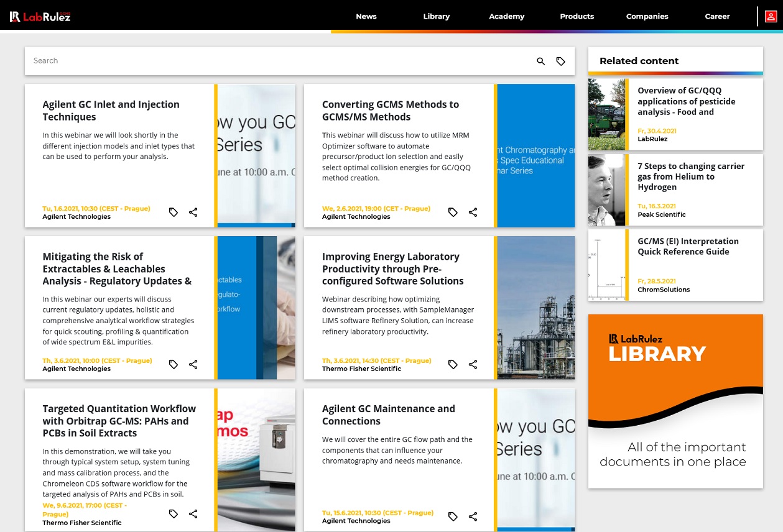Click 'Fr, 30.4.2021' date in Related content
Image resolution: width=783 pixels, height=532 pixels.
point(657,131)
